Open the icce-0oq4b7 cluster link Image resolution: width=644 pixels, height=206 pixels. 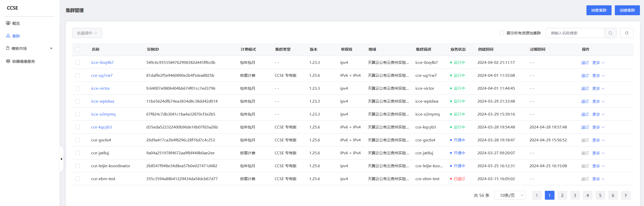click(102, 62)
